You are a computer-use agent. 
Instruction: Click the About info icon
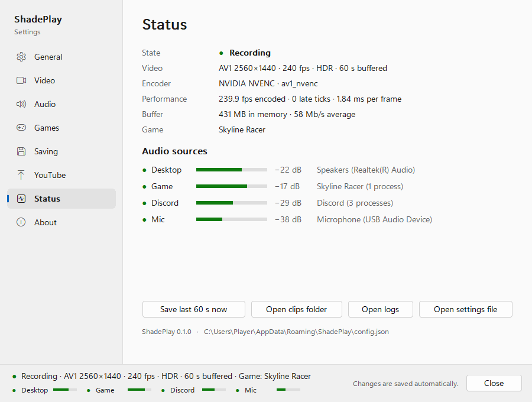(x=21, y=222)
